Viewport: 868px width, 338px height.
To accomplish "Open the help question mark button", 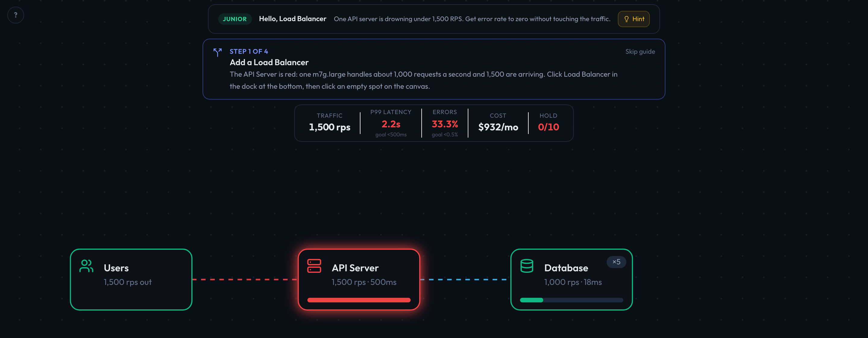I will point(15,15).
